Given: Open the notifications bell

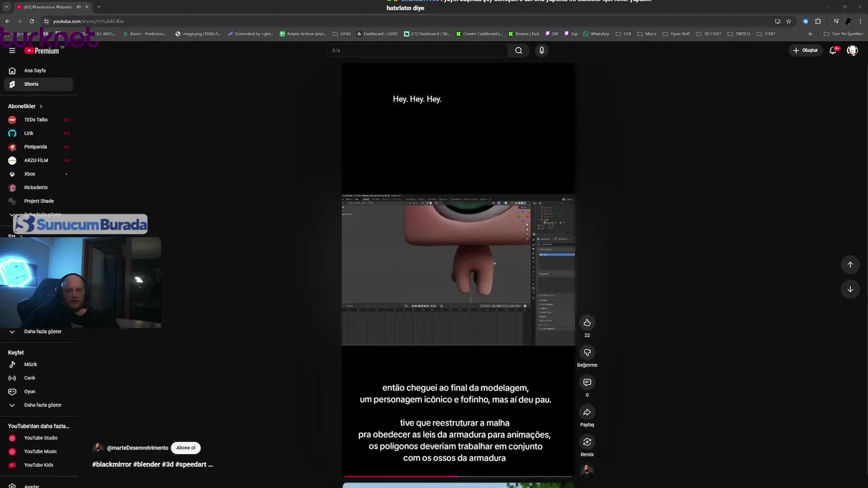Looking at the screenshot, I should 833,50.
